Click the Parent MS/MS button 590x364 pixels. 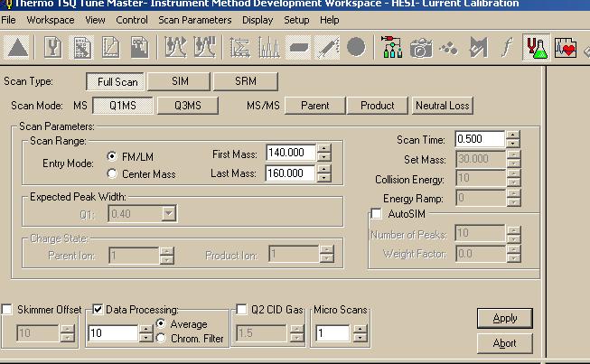315,106
